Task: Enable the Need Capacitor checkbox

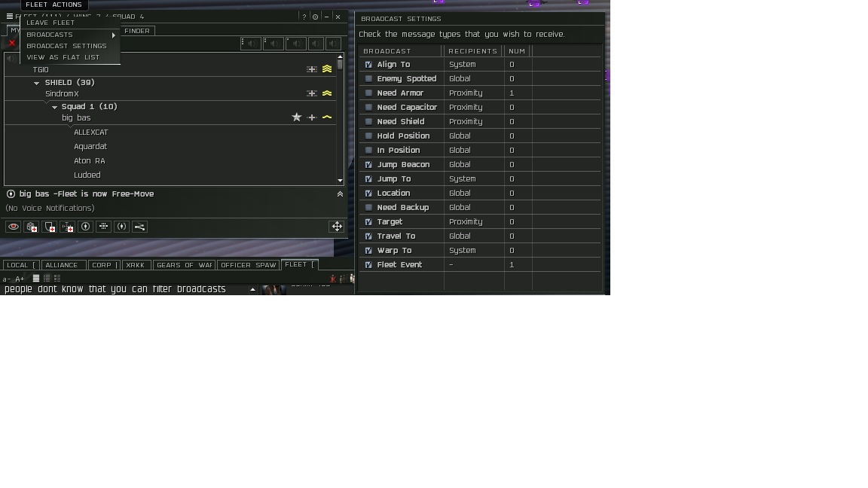Action: pyautogui.click(x=368, y=108)
